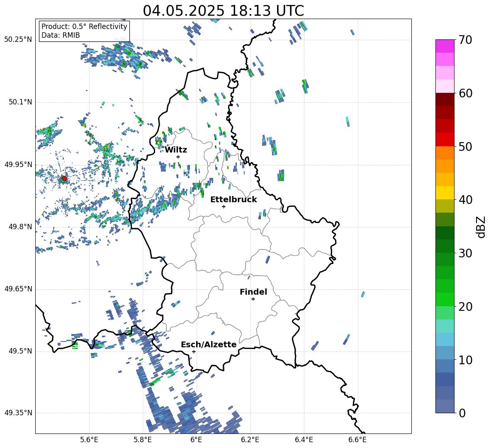Select the Esch/Alzette city label
The image size is (491, 448).
[x=209, y=344]
